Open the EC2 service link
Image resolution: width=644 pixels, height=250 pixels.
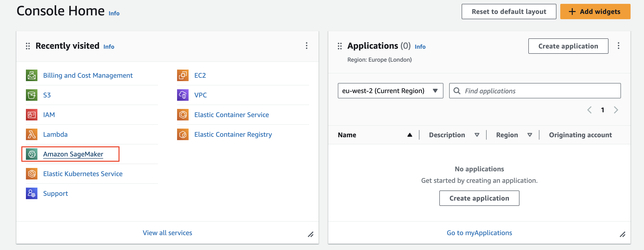pyautogui.click(x=200, y=76)
